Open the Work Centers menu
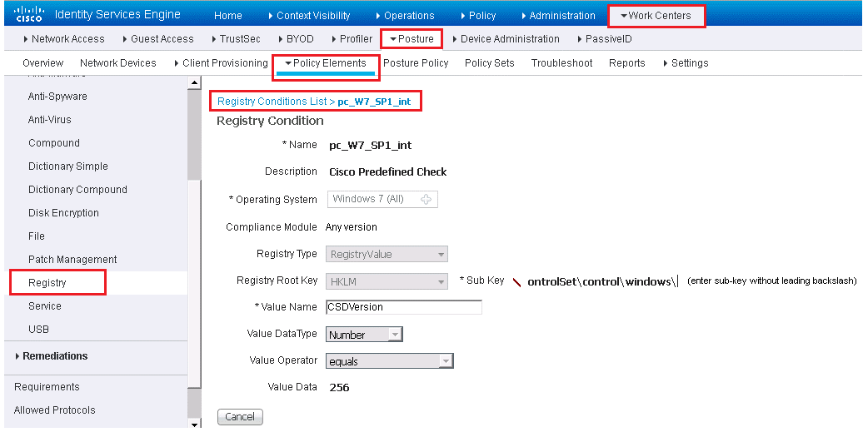The image size is (868, 437). (x=656, y=16)
